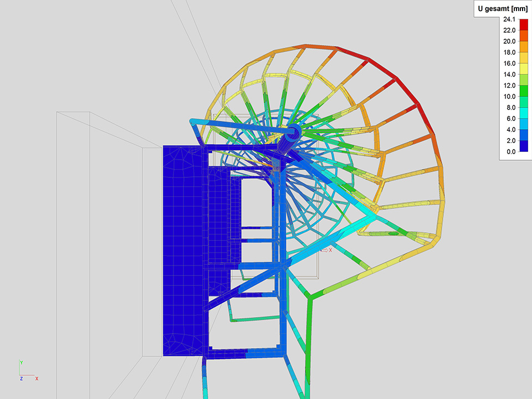Click the 12.0 legend value label

(509, 85)
